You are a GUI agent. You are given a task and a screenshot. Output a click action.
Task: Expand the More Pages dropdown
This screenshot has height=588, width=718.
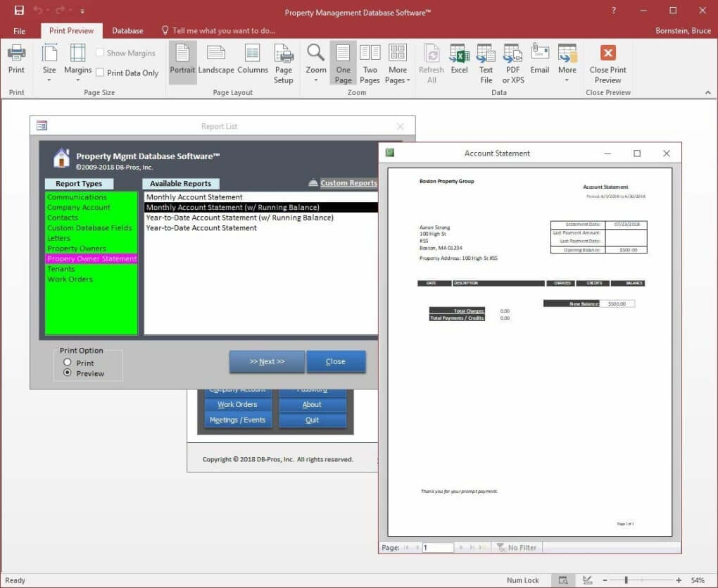pos(398,63)
